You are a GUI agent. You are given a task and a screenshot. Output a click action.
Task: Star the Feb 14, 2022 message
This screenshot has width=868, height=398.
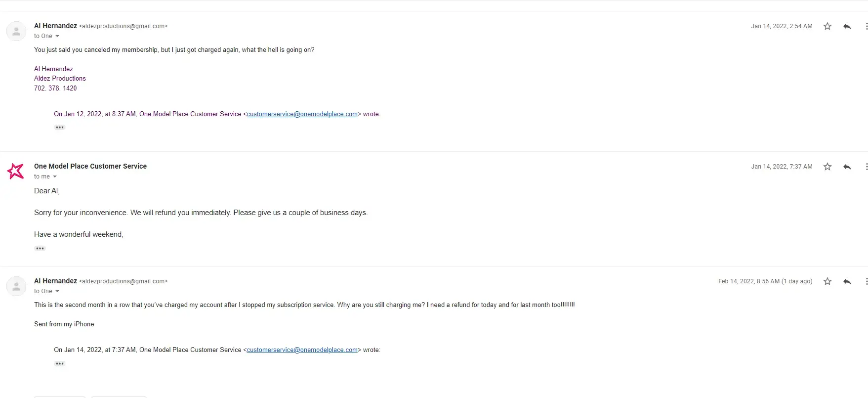[827, 281]
